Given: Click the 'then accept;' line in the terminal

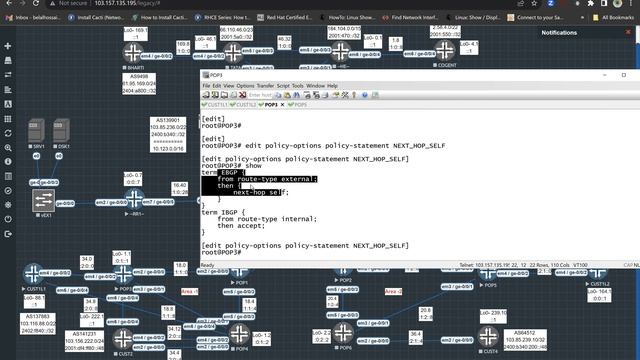Looking at the screenshot, I should [241, 226].
